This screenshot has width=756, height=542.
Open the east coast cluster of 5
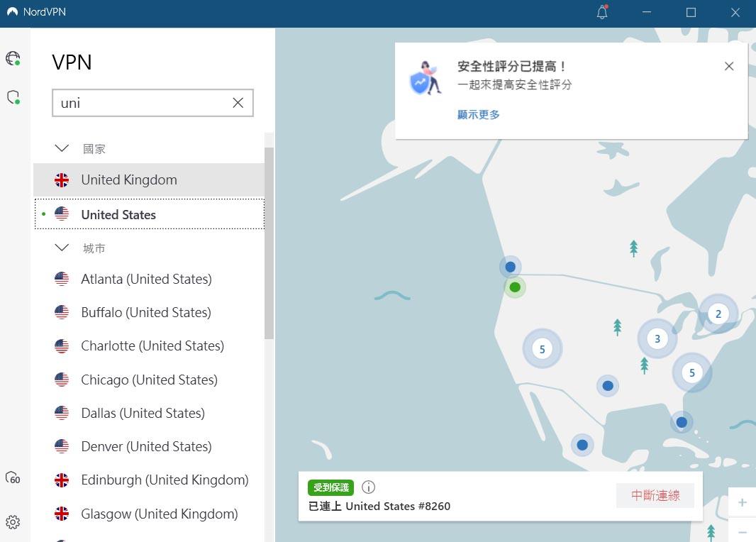(x=692, y=372)
